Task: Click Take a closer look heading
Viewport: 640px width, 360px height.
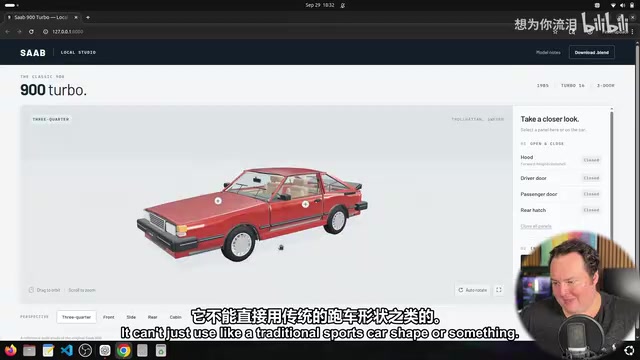Action: [x=549, y=119]
